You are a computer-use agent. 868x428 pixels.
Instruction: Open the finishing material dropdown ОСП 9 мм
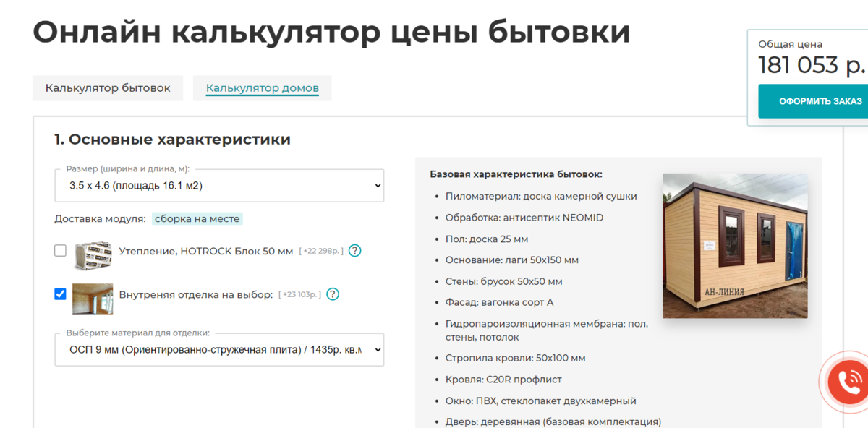(x=219, y=350)
